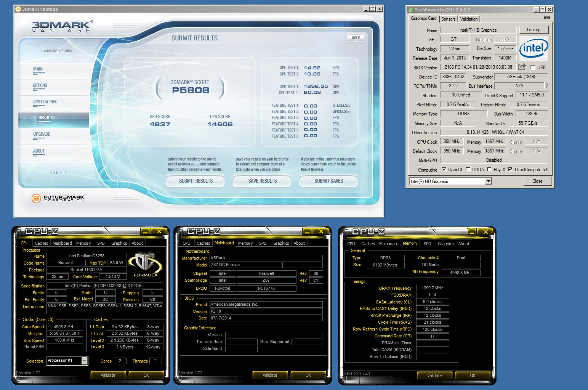Click the HELP button in 3DMark
588x390 pixels.
(356, 38)
